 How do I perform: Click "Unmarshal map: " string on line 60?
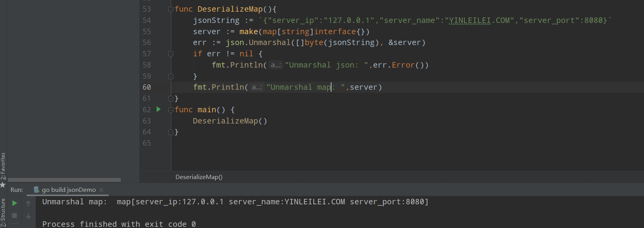coord(306,87)
